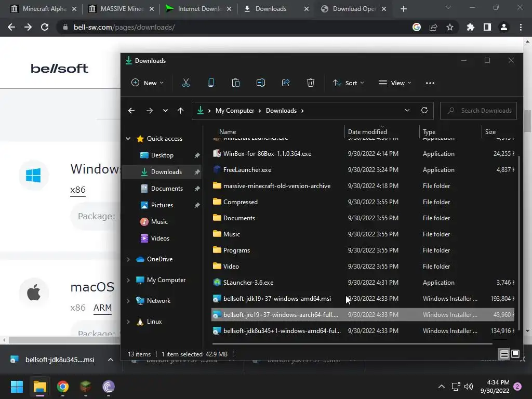Image resolution: width=532 pixels, height=399 pixels.
Task: Open the New item dropdown
Action: (x=148, y=83)
